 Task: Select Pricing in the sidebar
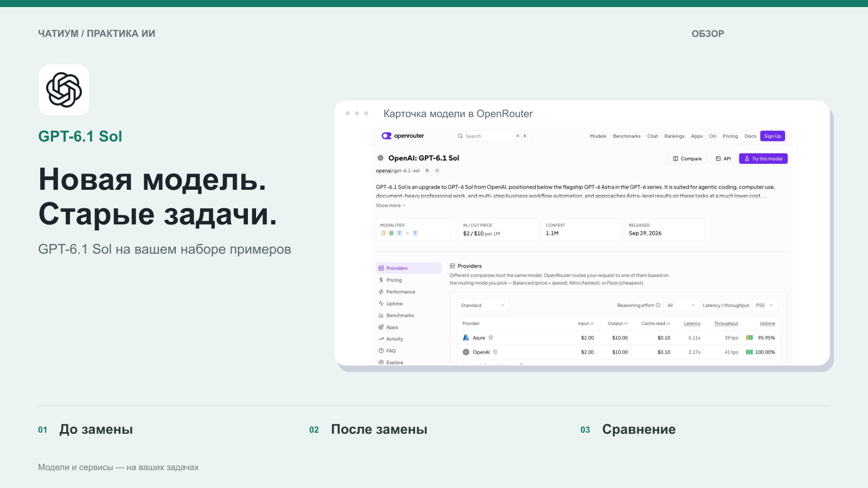point(409,280)
